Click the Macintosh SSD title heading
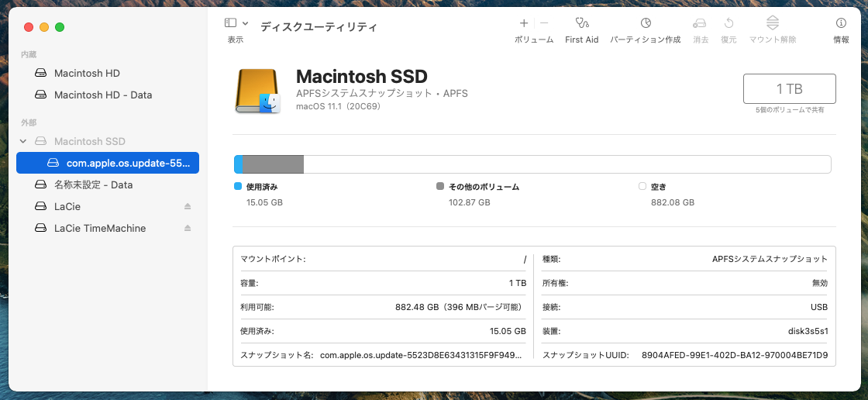Screen dimensions: 868x400 (361, 77)
